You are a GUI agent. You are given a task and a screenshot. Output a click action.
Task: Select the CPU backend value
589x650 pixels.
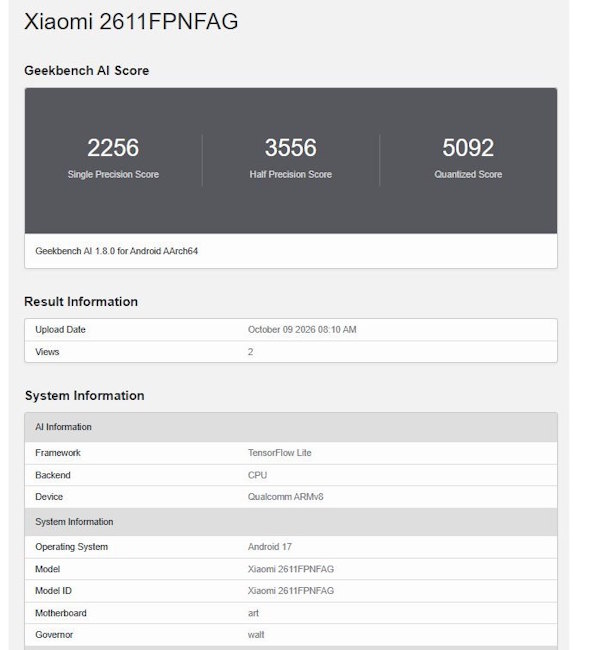(257, 475)
